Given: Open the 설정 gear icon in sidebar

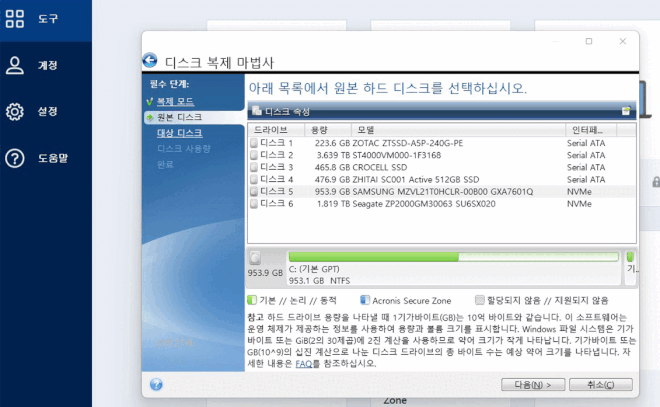Looking at the screenshot, I should pyautogui.click(x=15, y=112).
